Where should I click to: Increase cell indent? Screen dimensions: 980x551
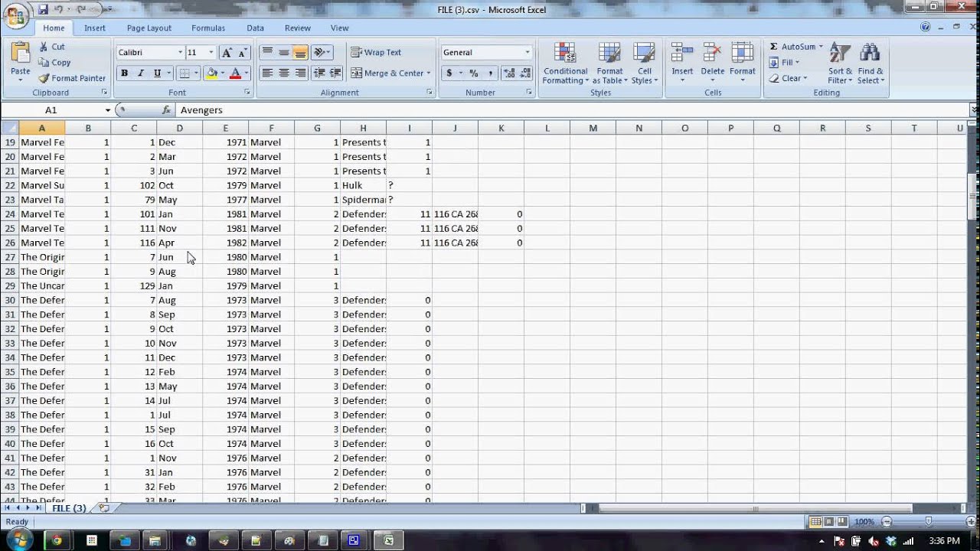tap(337, 73)
